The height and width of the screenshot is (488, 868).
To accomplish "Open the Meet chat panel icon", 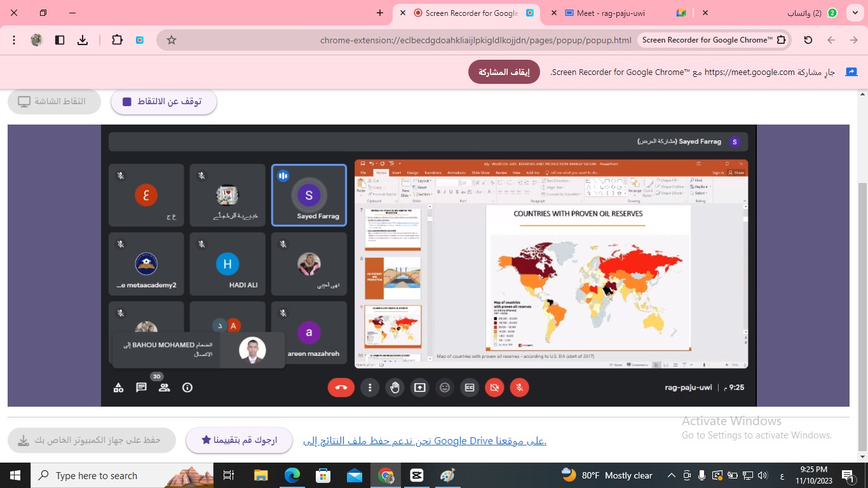I will (x=141, y=388).
